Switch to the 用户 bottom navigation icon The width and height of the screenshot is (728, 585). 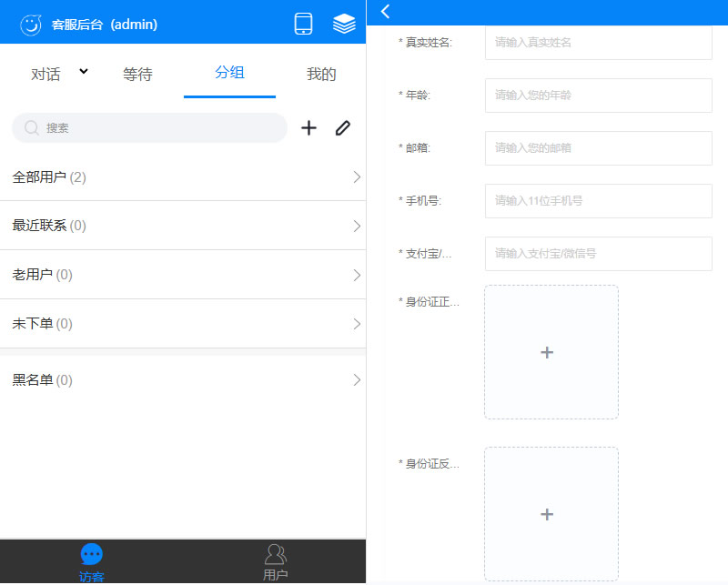coord(275,554)
